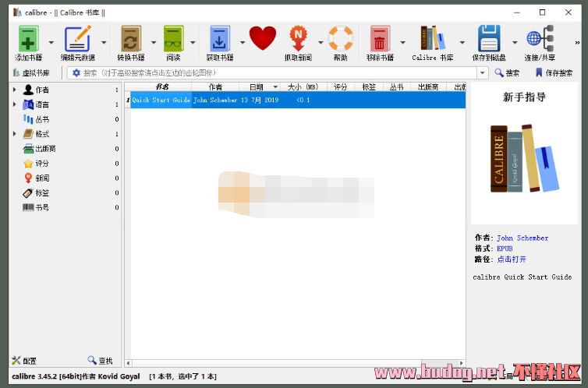Screen dimensions: 588x388
Task: Open the dropdown arrow next to Get books
Action: point(243,42)
